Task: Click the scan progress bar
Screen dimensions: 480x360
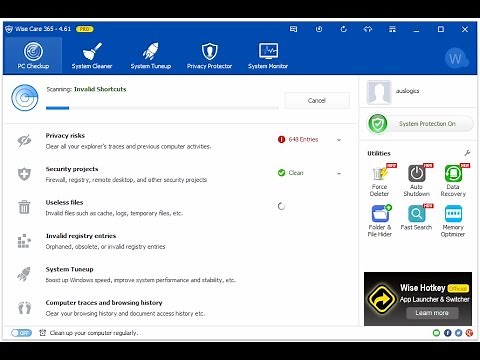Action: (162, 108)
